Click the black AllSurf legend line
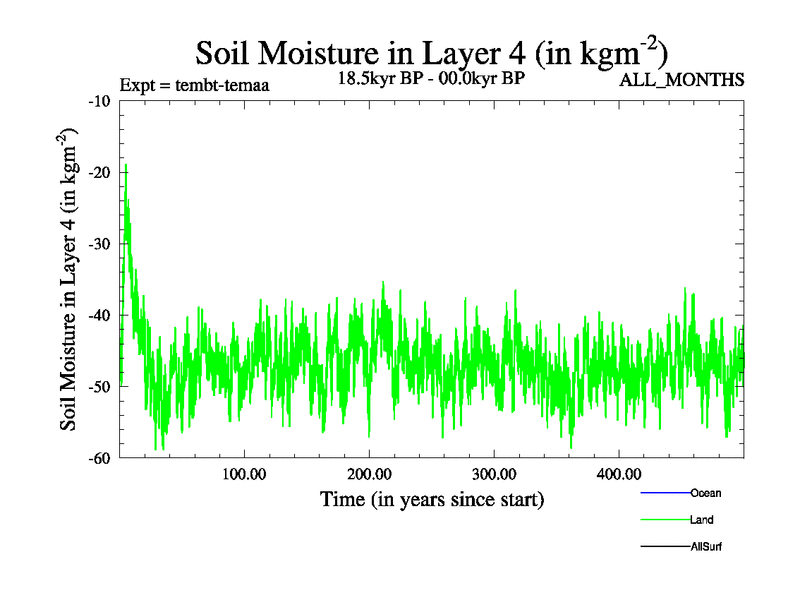 click(x=664, y=546)
